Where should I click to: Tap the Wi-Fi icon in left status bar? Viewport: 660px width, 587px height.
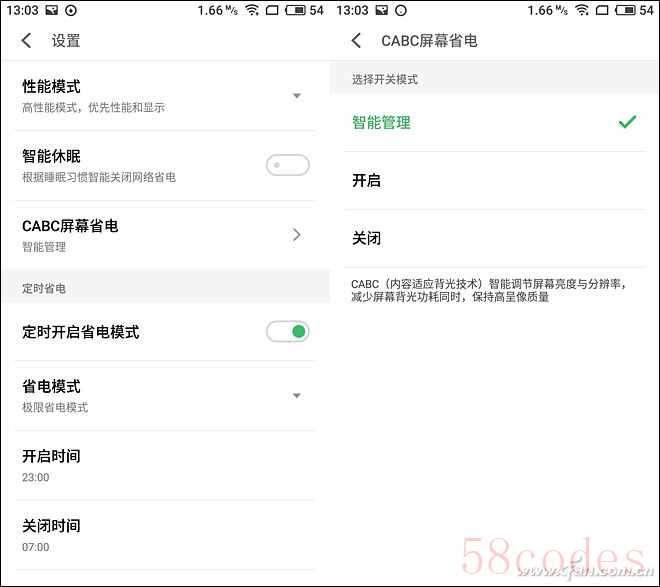[x=252, y=10]
